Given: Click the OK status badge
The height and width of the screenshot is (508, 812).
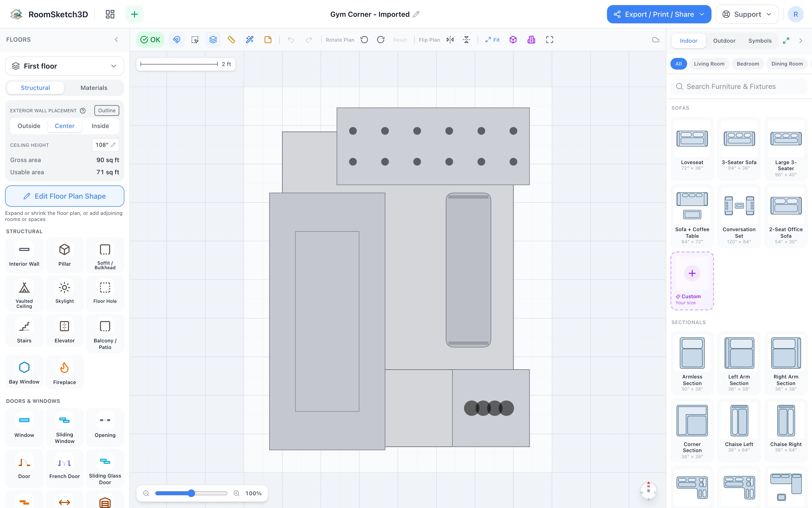Looking at the screenshot, I should (x=150, y=40).
